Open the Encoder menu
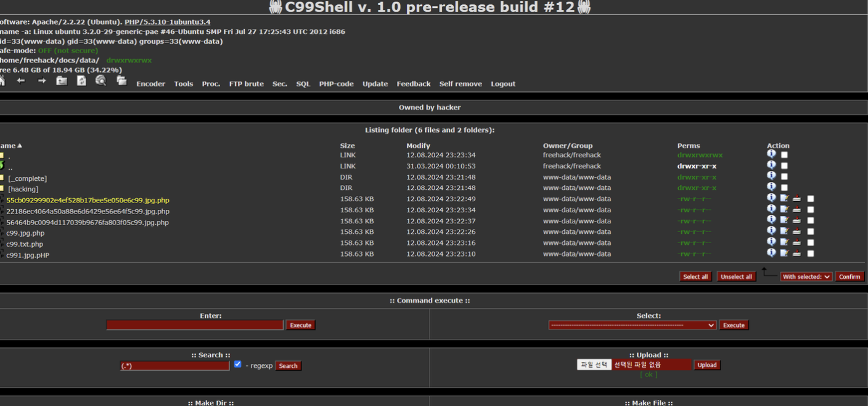Image resolution: width=868 pixels, height=406 pixels. coord(150,84)
